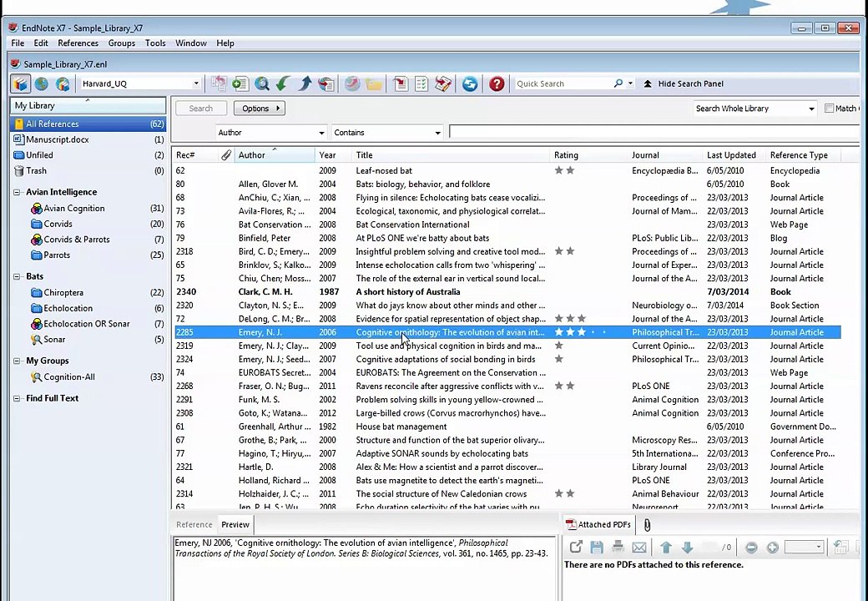Click the Return to Word Processor icon

(x=443, y=83)
